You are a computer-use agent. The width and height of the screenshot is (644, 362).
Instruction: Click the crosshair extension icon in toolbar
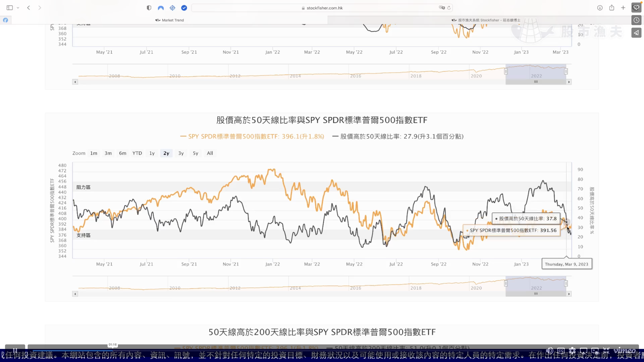(172, 8)
